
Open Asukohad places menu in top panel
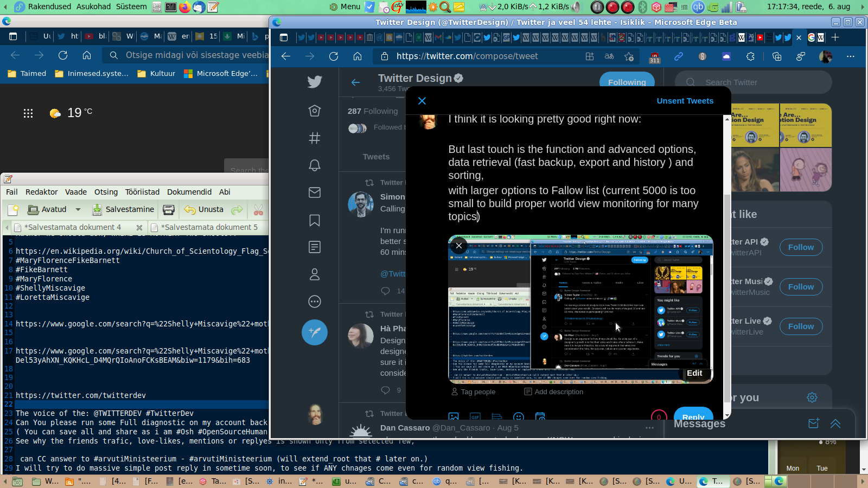coord(93,7)
